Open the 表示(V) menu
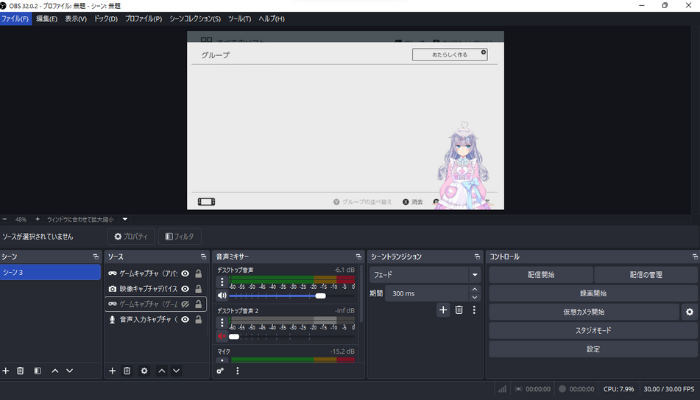 click(x=76, y=19)
